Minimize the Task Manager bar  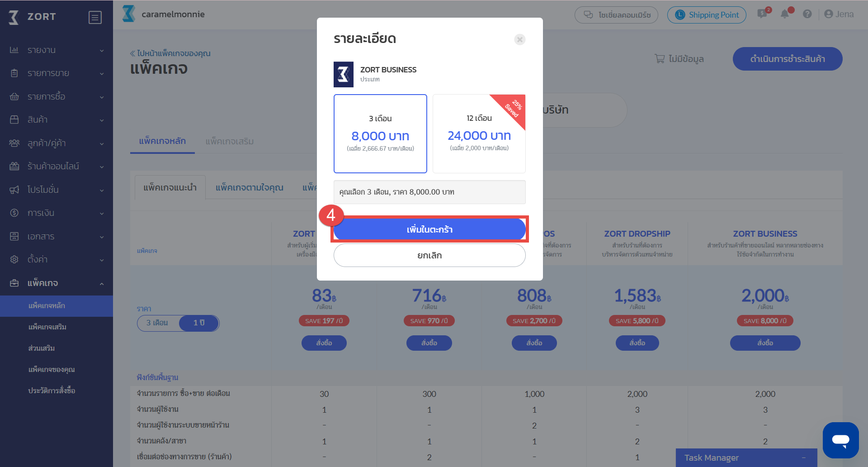[x=804, y=458]
